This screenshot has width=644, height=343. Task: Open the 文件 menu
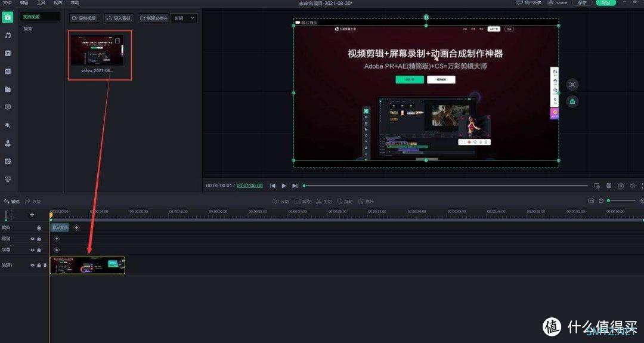pos(7,3)
